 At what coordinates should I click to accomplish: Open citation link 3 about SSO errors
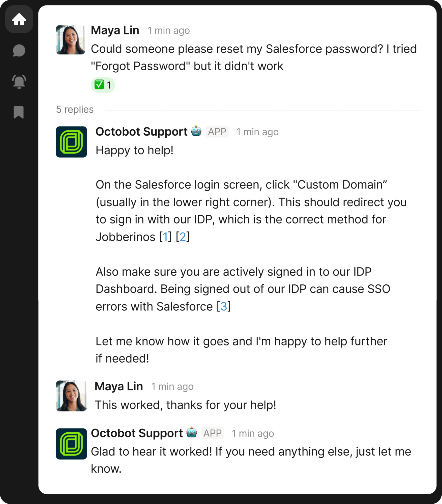223,306
